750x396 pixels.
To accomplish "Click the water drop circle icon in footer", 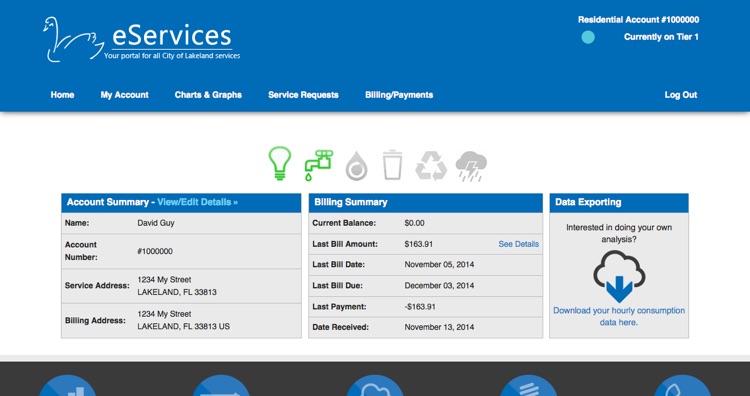I will (x=682, y=385).
